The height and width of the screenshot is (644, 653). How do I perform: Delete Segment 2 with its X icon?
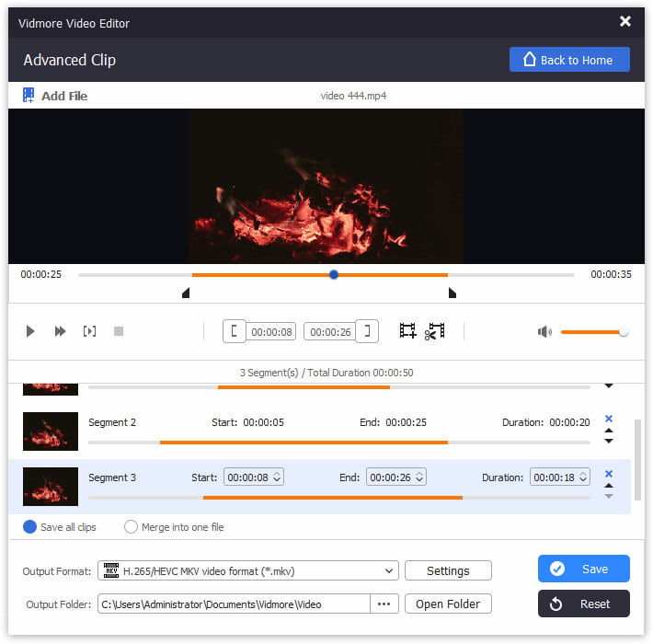[608, 419]
